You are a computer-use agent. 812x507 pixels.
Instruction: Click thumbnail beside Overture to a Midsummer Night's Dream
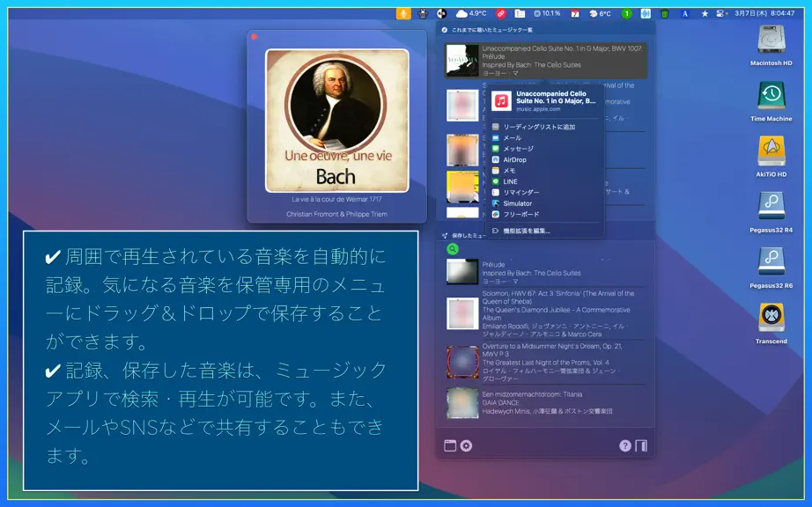pyautogui.click(x=462, y=362)
